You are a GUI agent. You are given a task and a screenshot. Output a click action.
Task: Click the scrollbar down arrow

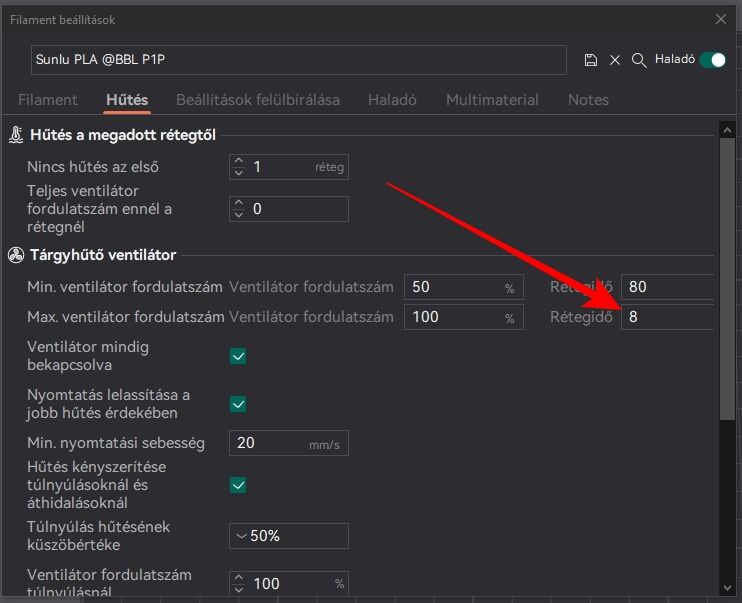727,588
